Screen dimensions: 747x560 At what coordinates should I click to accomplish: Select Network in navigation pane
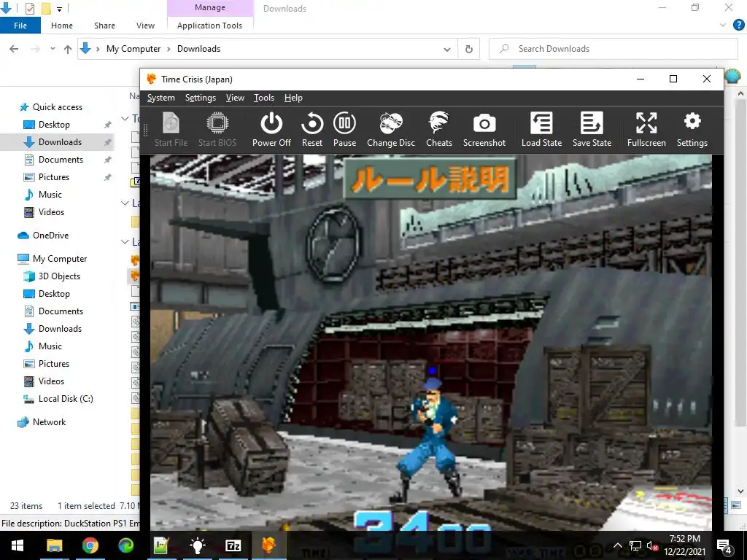(x=49, y=422)
